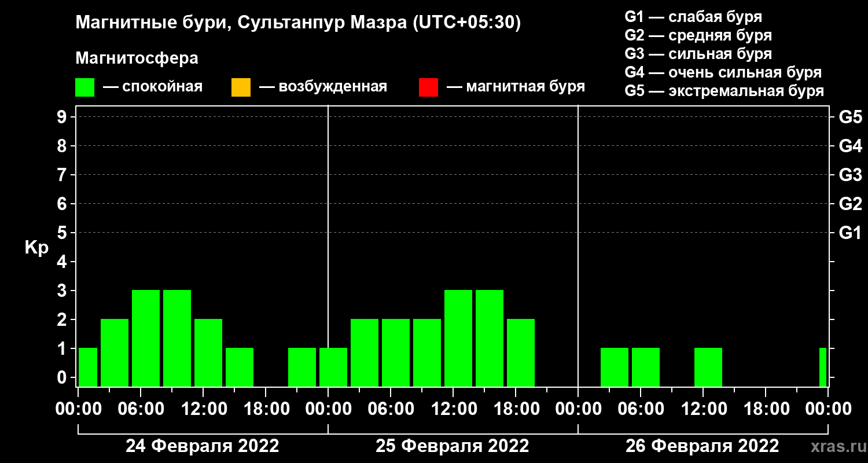Click the '25 Февраля 2022' date label
The width and height of the screenshot is (868, 463).
click(x=453, y=446)
